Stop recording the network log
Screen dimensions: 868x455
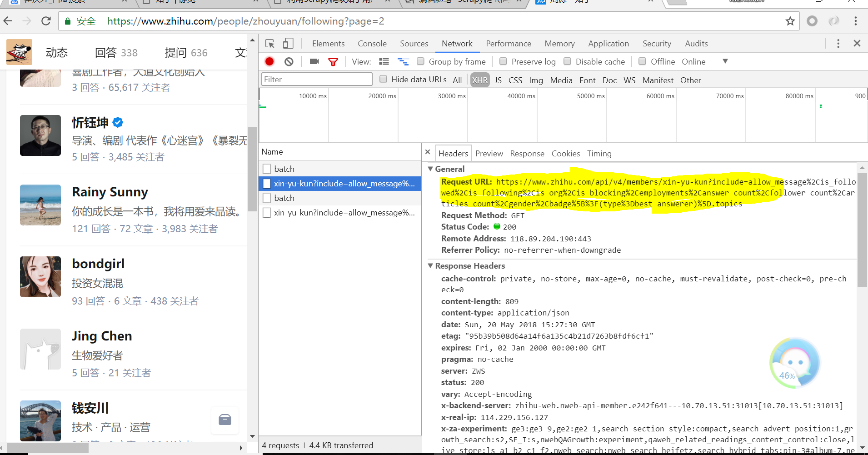tap(269, 61)
